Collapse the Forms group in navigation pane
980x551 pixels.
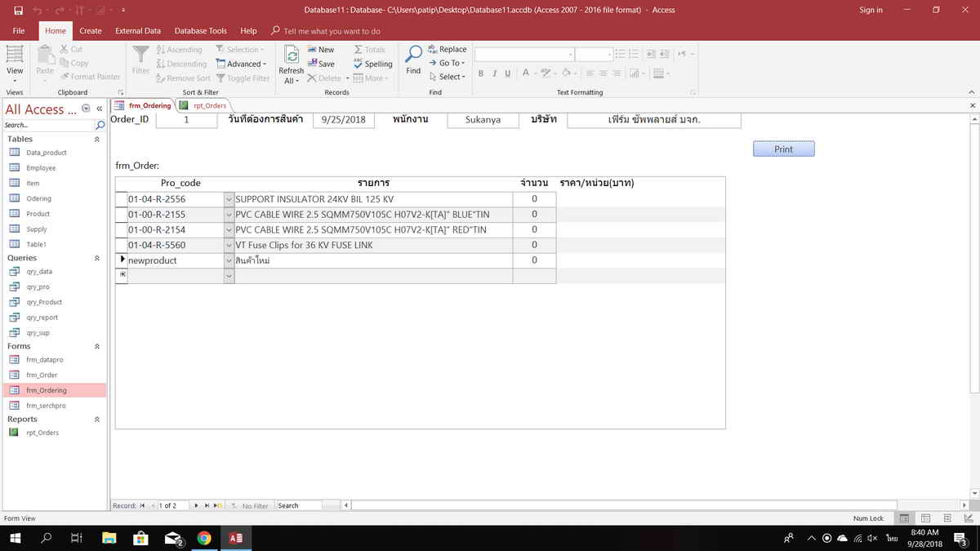pyautogui.click(x=97, y=347)
